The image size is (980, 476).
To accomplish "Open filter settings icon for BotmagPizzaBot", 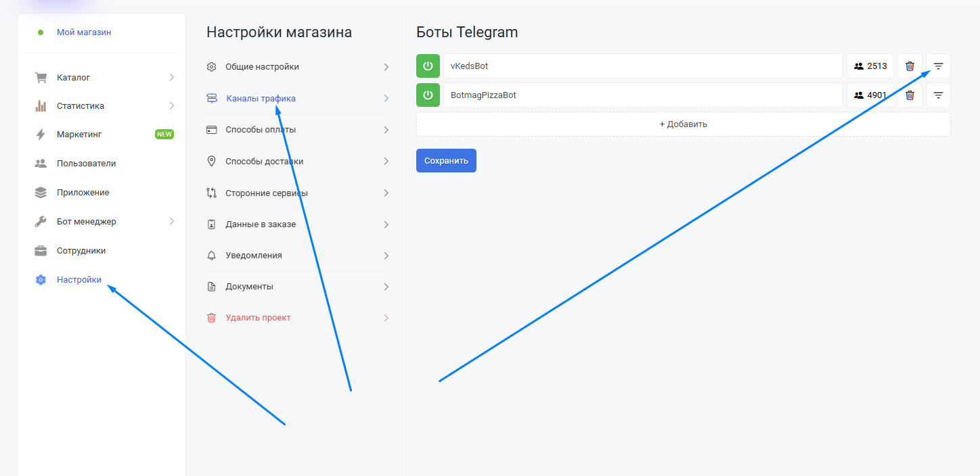I will click(938, 95).
